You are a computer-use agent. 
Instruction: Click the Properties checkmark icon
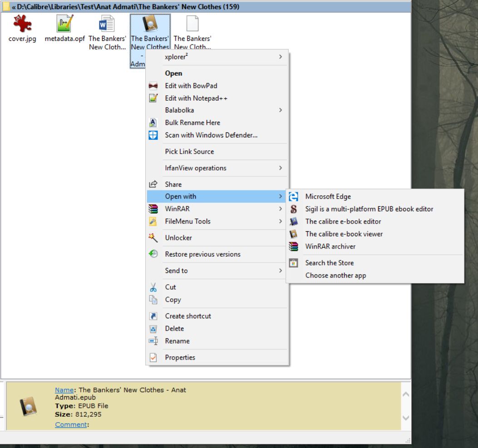point(153,357)
